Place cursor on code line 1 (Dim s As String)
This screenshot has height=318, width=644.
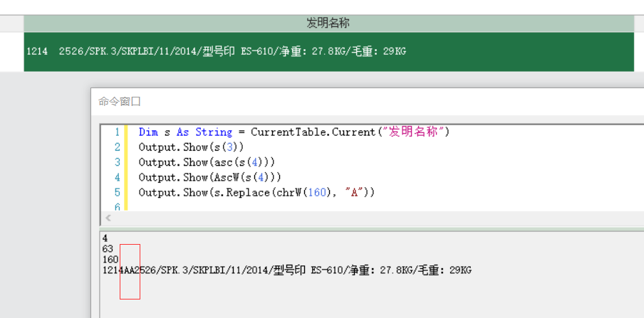click(294, 132)
